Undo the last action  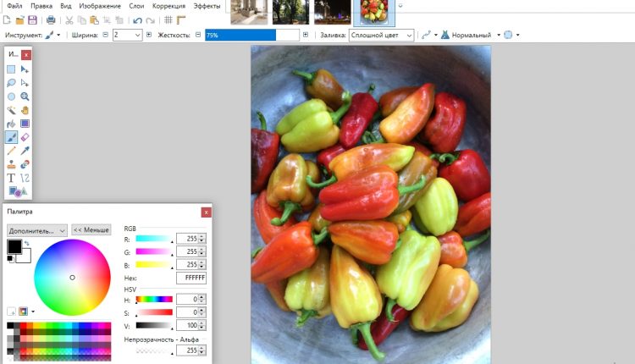coord(138,20)
